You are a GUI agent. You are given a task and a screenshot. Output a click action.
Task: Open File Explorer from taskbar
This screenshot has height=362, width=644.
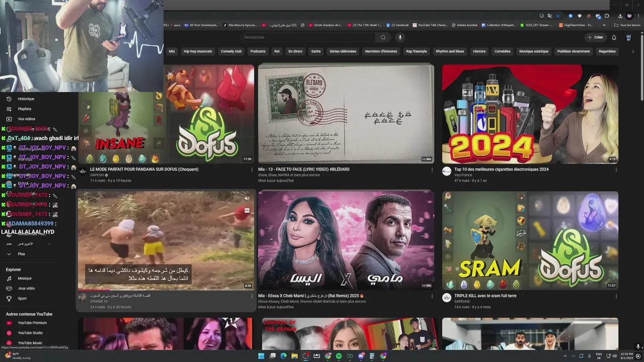click(x=294, y=356)
